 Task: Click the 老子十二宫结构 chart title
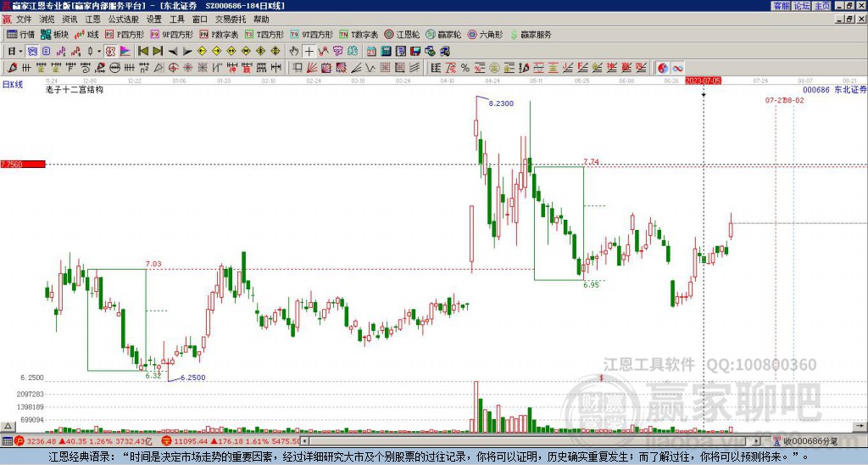[x=75, y=89]
